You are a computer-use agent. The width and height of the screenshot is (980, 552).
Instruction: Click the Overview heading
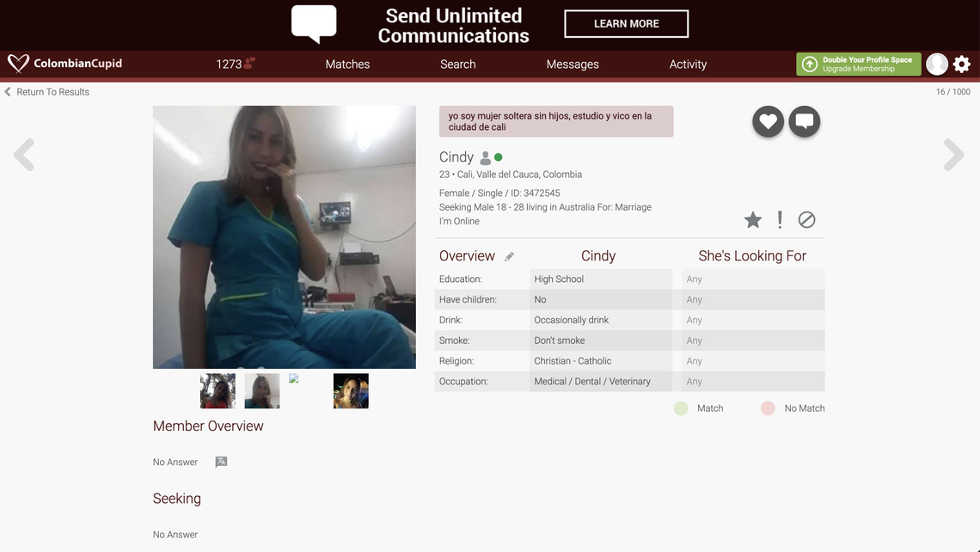(467, 255)
